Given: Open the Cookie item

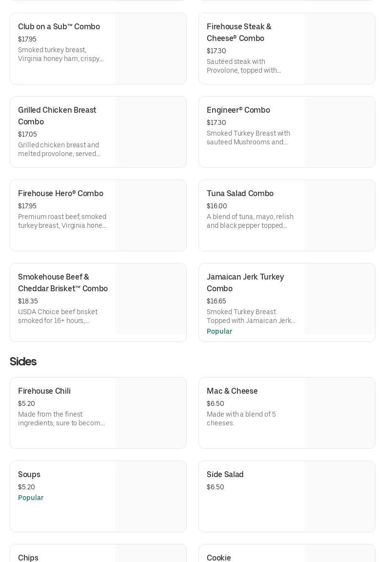Looking at the screenshot, I should point(219,558).
